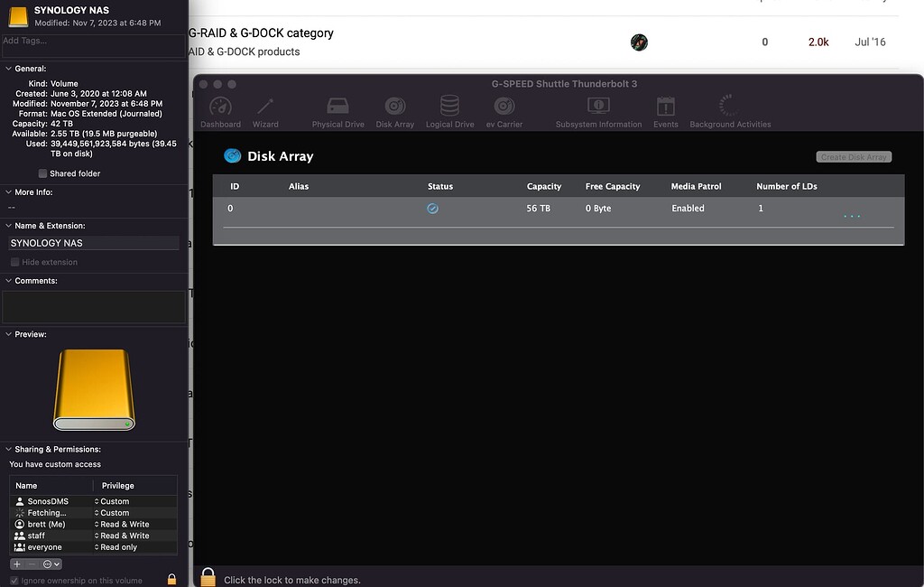Open the Events panel

click(x=665, y=108)
